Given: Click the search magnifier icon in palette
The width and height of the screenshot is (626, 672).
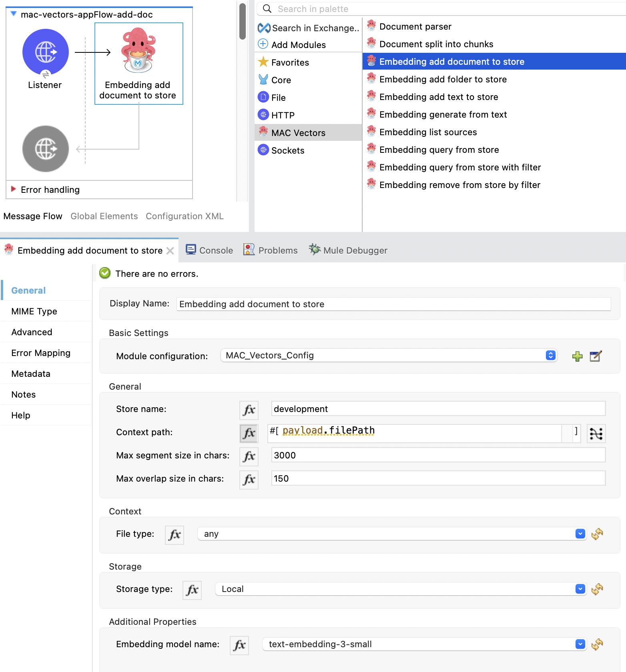Looking at the screenshot, I should click(x=267, y=9).
